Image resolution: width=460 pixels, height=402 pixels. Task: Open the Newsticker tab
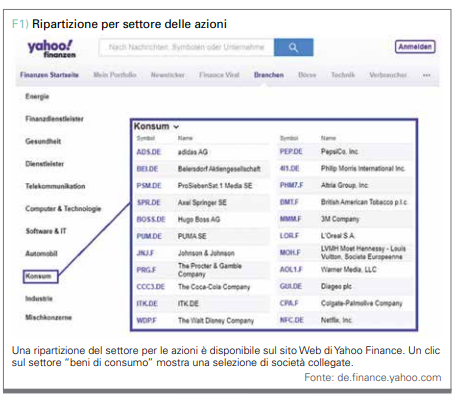168,75
